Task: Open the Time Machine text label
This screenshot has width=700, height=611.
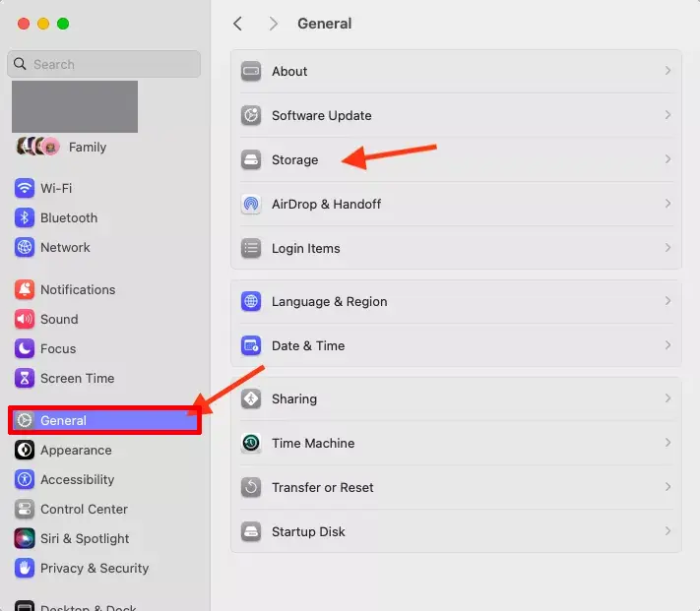Action: [313, 443]
